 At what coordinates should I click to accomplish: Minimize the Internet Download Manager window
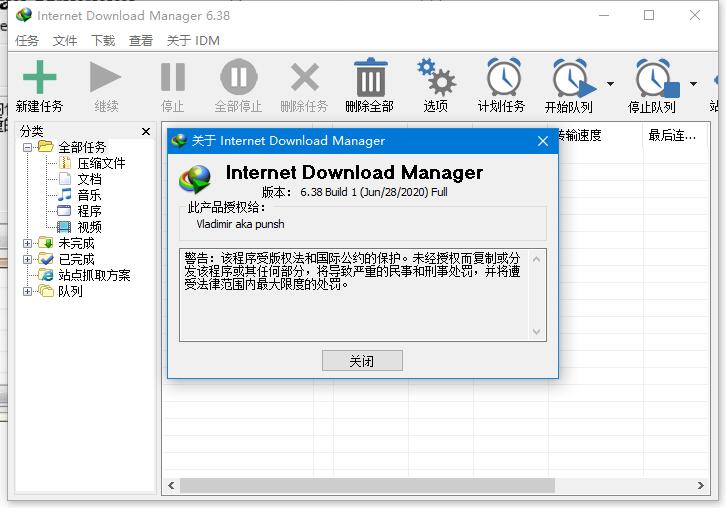(x=604, y=15)
